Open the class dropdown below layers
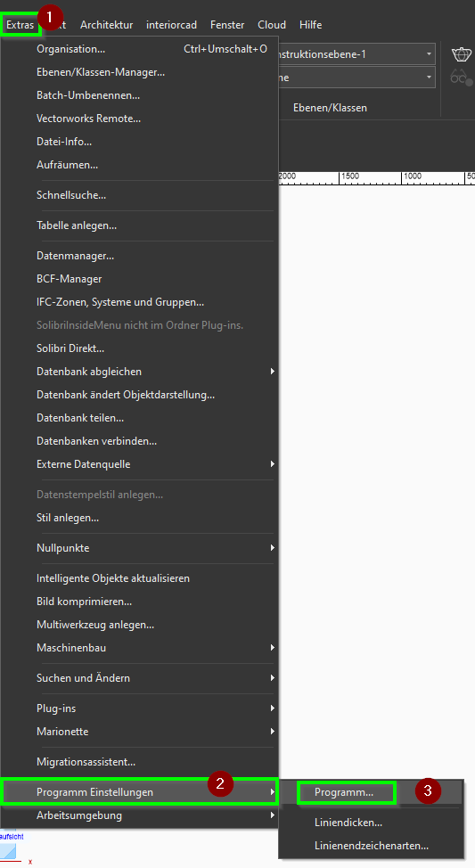This screenshot has width=475, height=868. coord(356,78)
